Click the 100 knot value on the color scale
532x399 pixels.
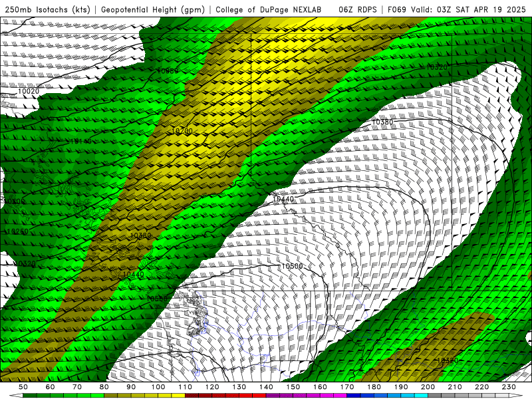coord(158,387)
